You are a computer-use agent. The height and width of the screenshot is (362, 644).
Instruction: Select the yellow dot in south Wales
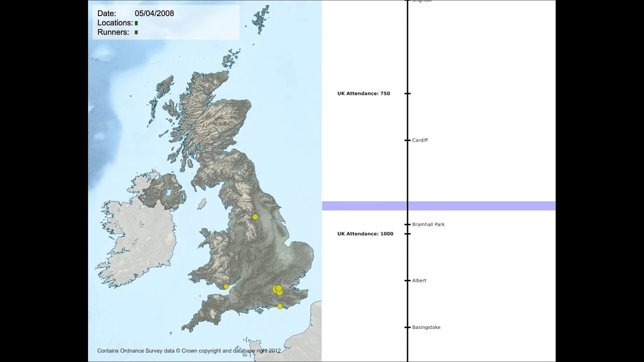pos(226,287)
